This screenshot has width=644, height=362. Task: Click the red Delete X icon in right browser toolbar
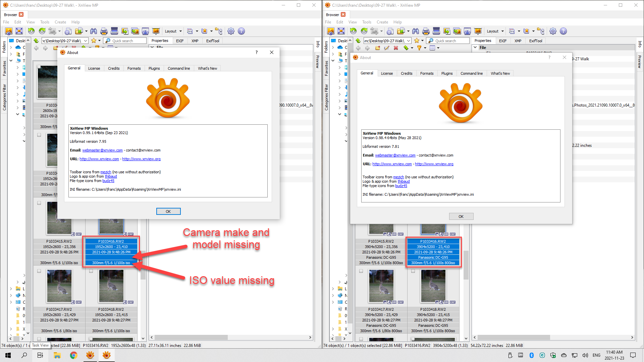[x=396, y=48]
